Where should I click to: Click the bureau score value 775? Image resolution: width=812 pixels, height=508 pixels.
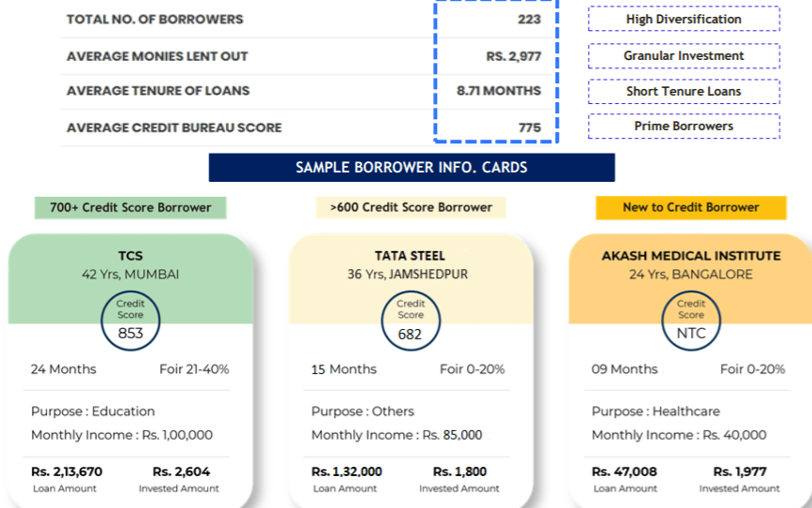pos(530,127)
